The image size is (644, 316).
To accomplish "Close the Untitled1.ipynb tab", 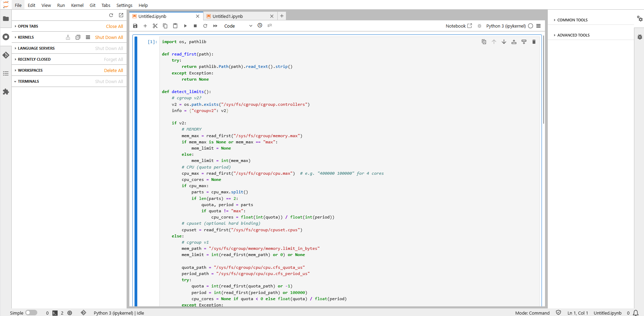I will (272, 16).
